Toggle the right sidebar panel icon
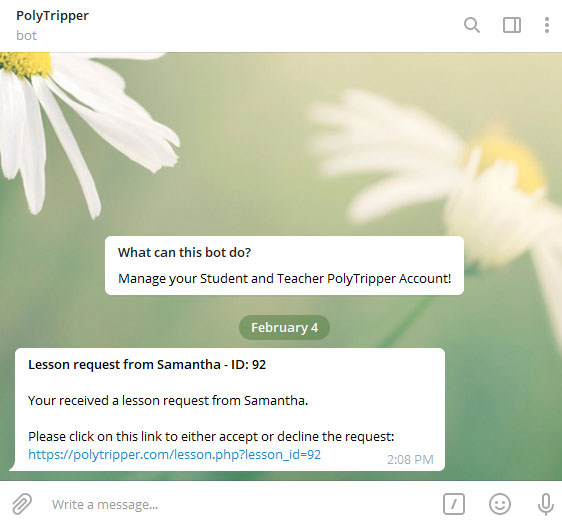The height and width of the screenshot is (527, 562). 512,25
